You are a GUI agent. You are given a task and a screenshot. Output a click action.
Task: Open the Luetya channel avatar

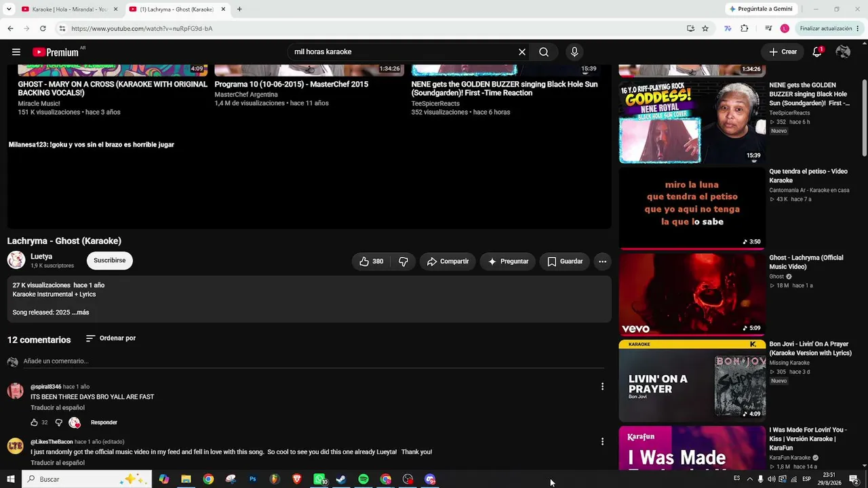coord(16,260)
